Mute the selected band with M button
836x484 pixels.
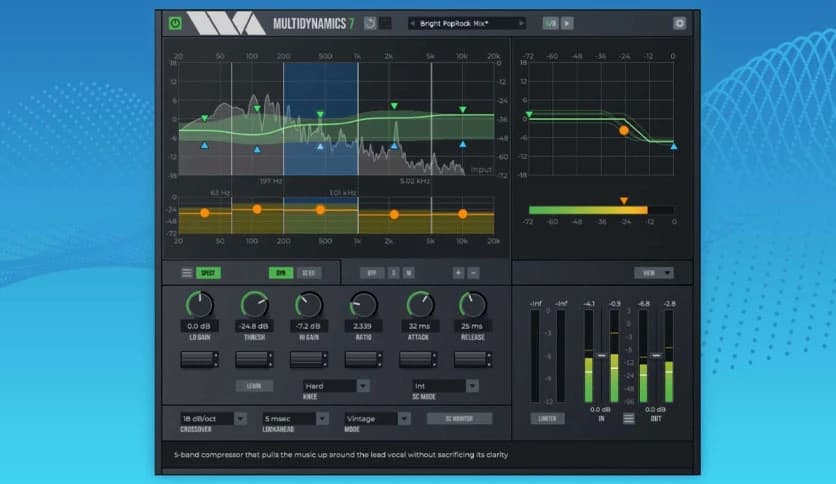tap(408, 273)
